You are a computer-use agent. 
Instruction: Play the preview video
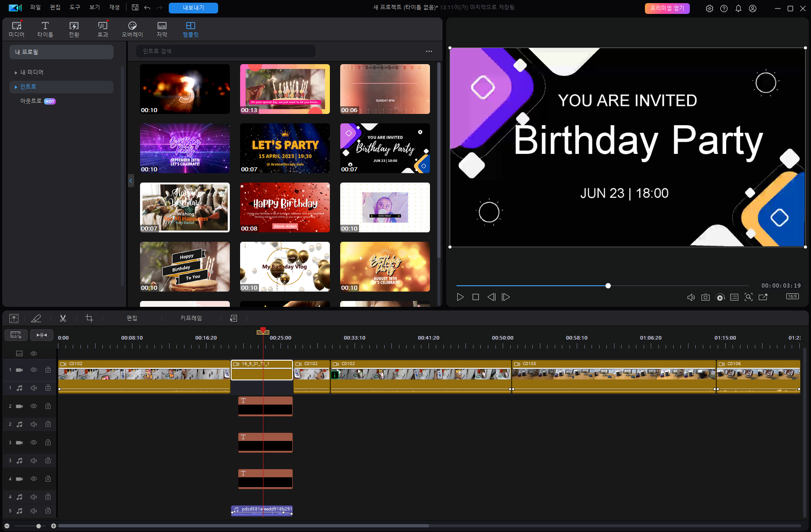[460, 297]
